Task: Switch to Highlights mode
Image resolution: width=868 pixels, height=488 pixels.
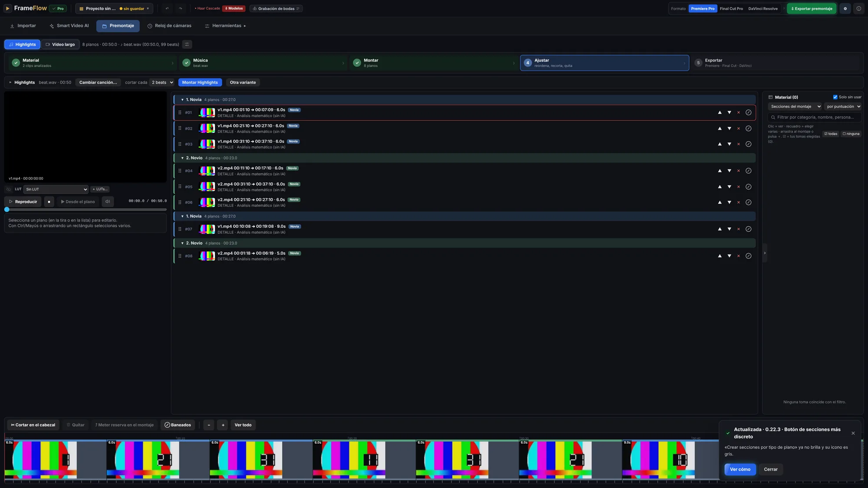Action: click(23, 44)
